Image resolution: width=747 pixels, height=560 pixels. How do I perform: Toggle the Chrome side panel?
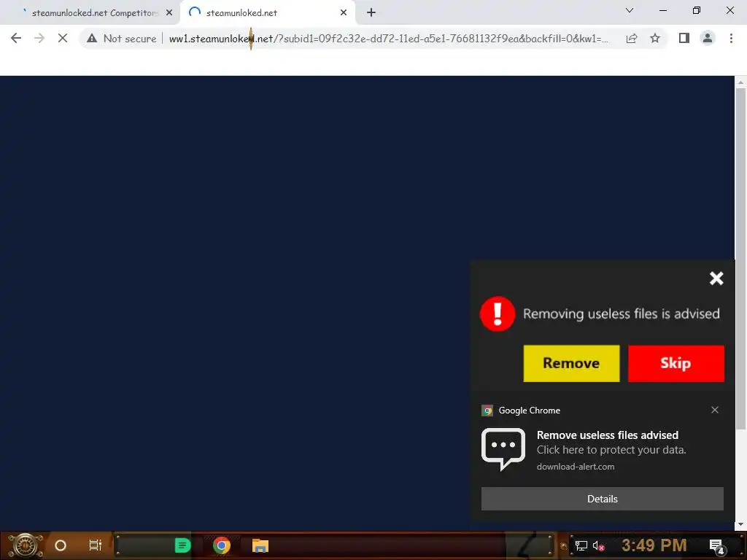tap(684, 38)
